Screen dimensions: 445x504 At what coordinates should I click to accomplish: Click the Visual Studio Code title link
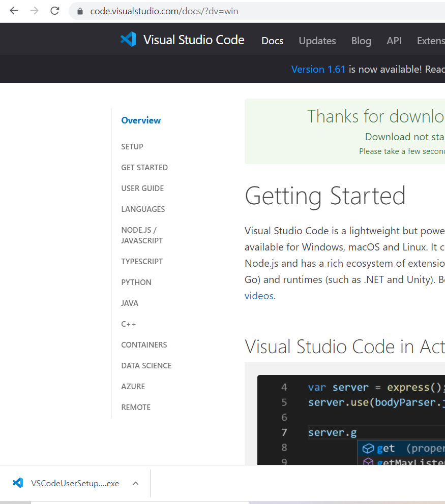coord(194,40)
